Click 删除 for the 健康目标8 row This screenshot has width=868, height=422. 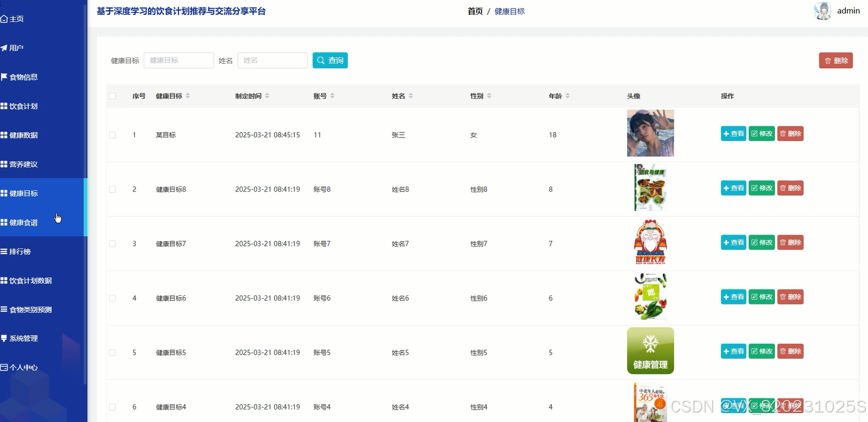point(790,188)
